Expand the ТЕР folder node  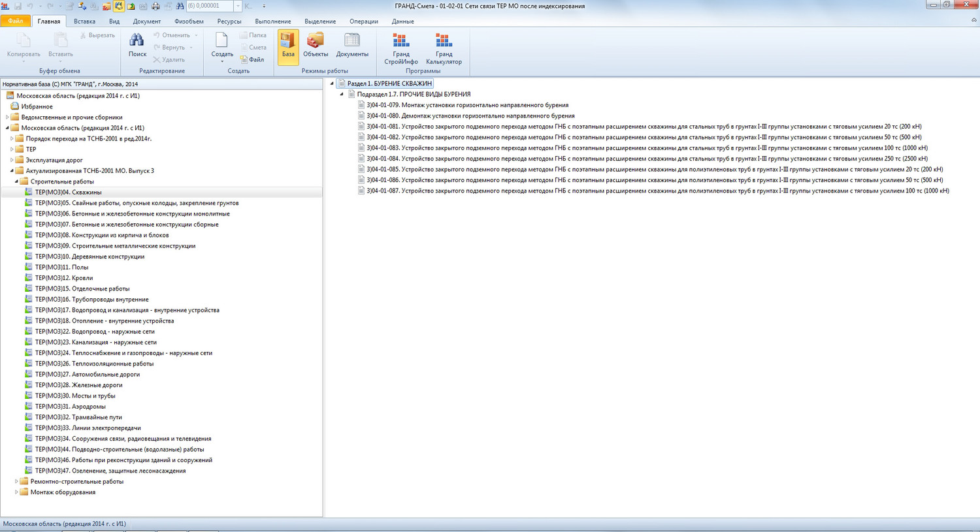click(12, 149)
